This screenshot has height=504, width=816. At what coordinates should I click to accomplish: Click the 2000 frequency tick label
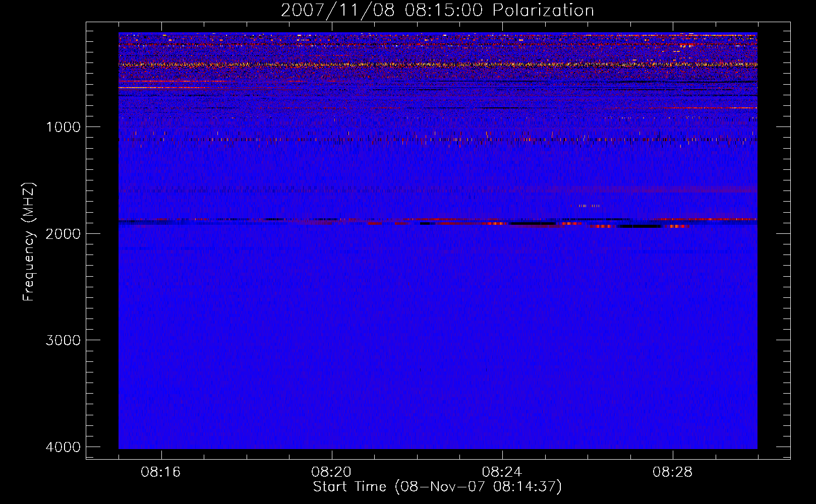pyautogui.click(x=64, y=233)
